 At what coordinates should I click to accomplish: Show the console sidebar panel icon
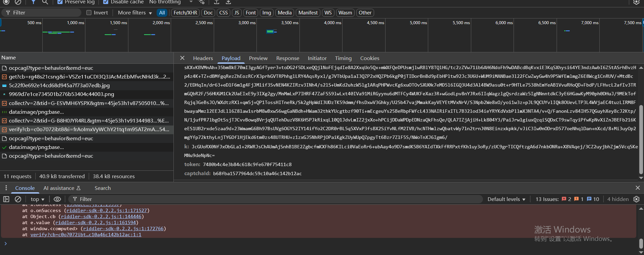point(6,199)
